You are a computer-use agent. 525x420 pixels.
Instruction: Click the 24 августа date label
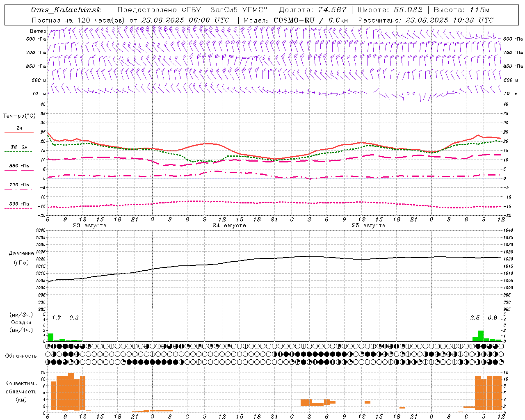click(x=229, y=226)
